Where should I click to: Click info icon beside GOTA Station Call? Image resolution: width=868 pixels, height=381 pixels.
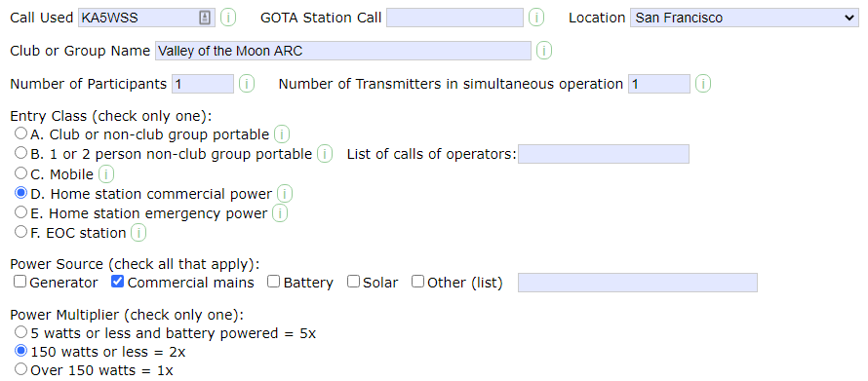click(535, 18)
